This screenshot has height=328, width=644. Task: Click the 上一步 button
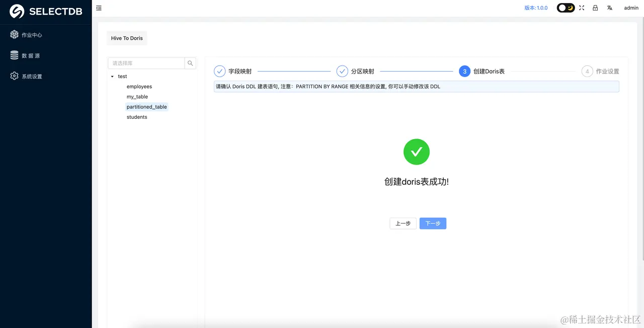point(403,223)
